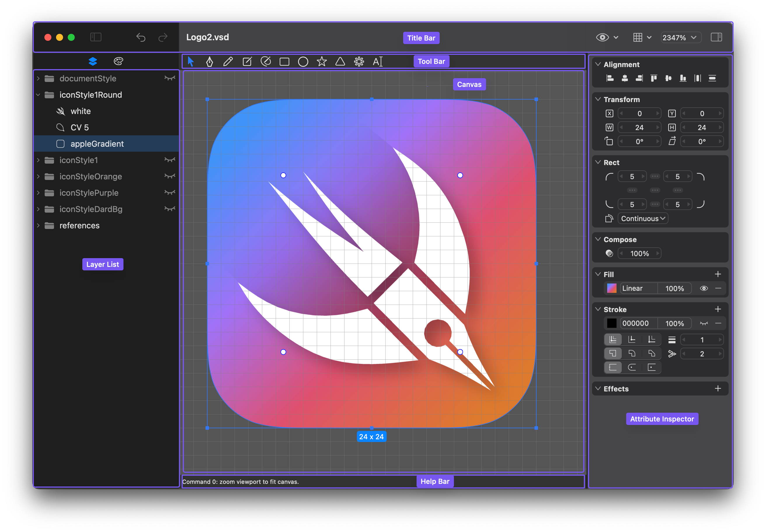Select the burst shape tool
The width and height of the screenshot is (766, 532).
(x=359, y=62)
